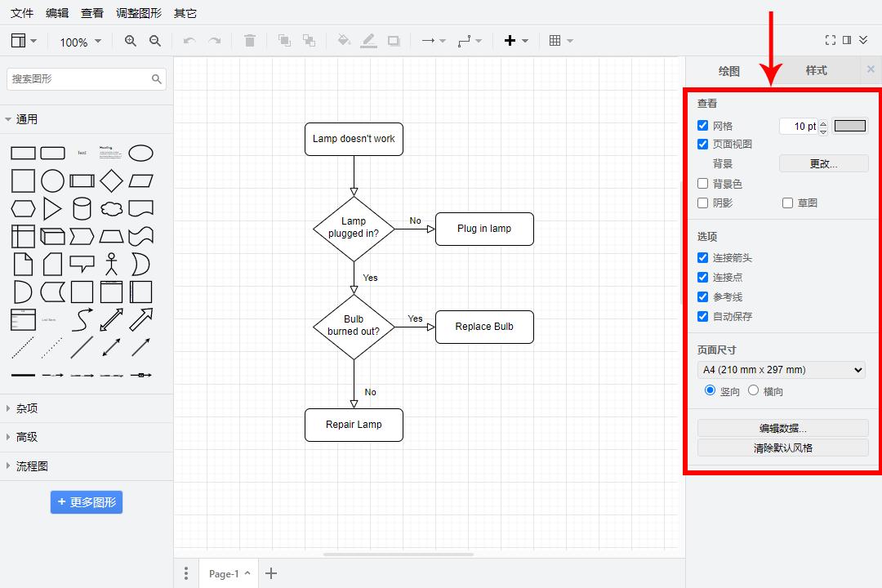Add a new page with the plus icon

click(271, 573)
